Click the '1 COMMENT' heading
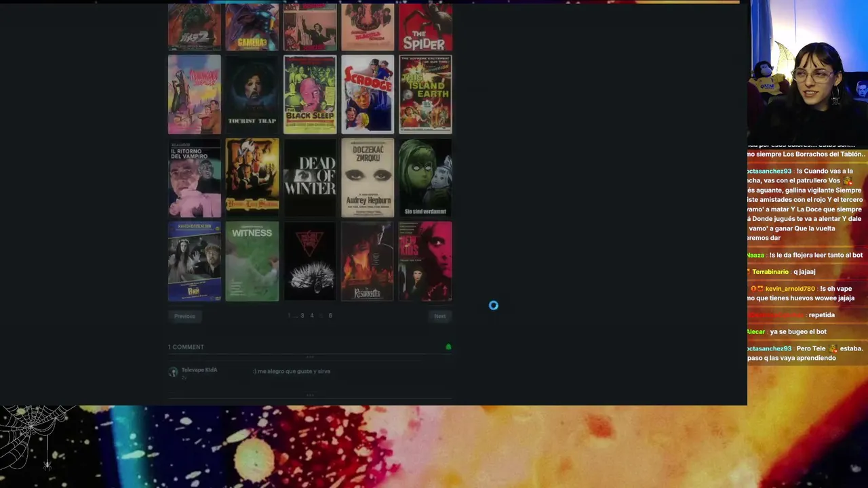Screen dimensions: 868x488 (186, 347)
